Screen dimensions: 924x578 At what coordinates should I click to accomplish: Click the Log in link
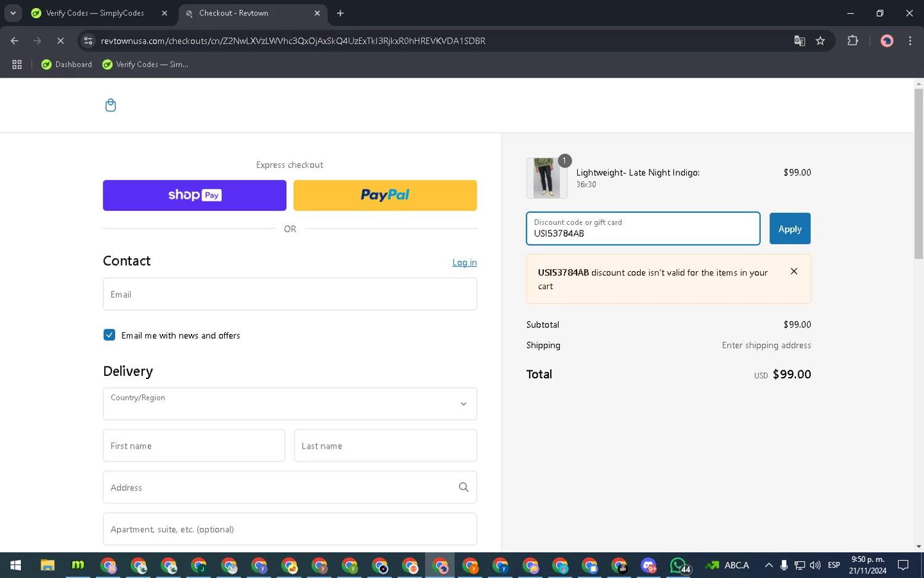click(464, 263)
